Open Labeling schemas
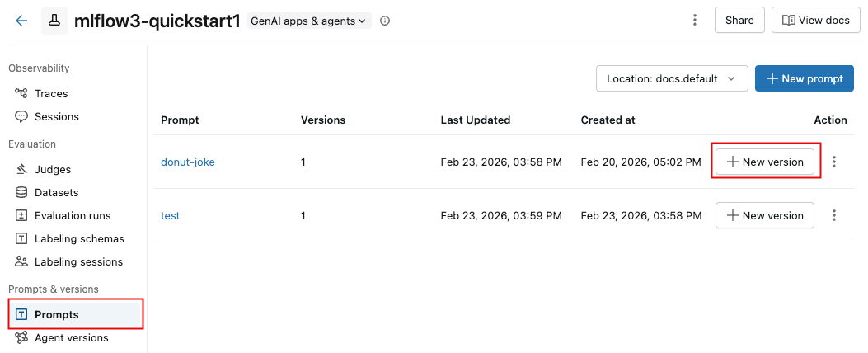The height and width of the screenshot is (353, 868). 78,239
